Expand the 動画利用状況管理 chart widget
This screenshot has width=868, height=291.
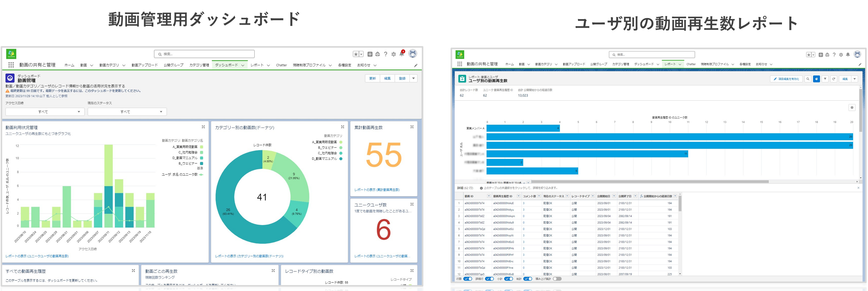(x=203, y=127)
